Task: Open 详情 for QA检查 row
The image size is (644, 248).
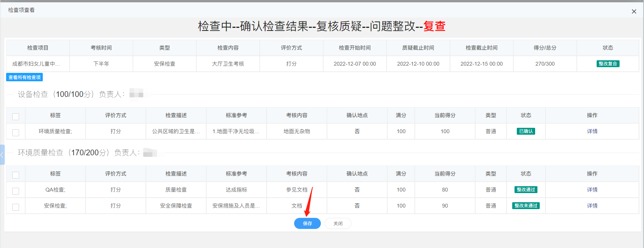Action: click(592, 190)
